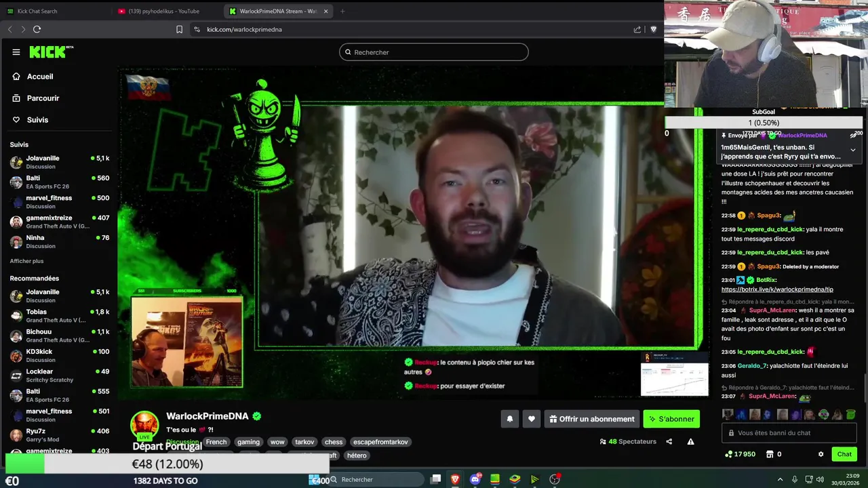
Task: Go to Accueil in sidebar
Action: tap(40, 77)
